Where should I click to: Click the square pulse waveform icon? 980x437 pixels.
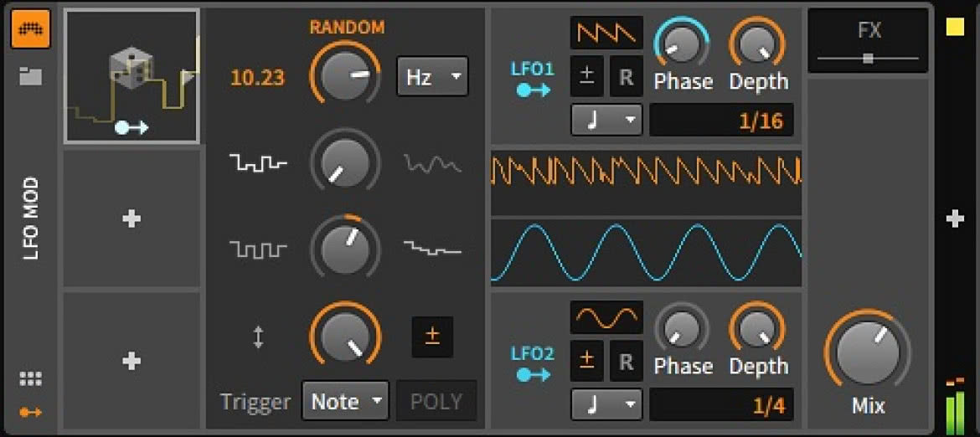pyautogui.click(x=258, y=250)
